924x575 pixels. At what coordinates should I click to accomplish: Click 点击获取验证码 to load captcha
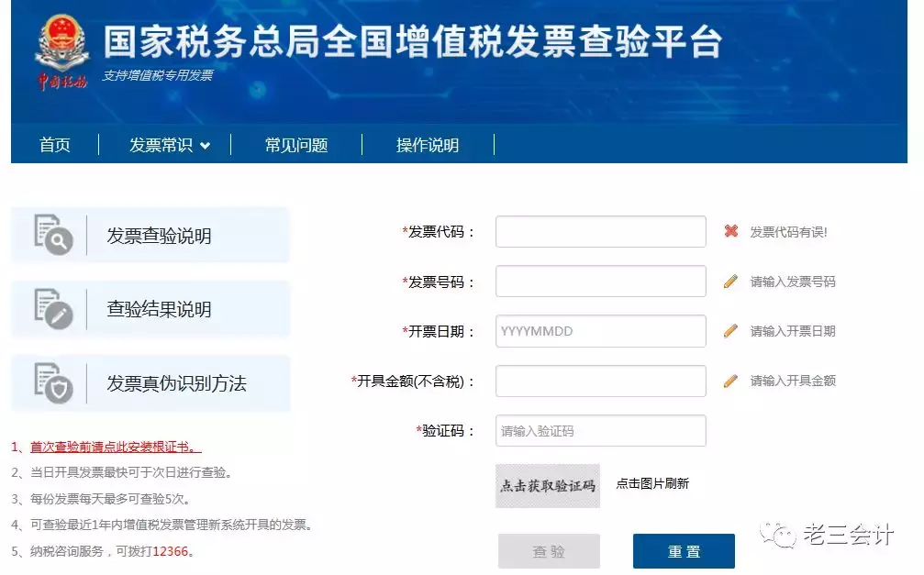(547, 487)
